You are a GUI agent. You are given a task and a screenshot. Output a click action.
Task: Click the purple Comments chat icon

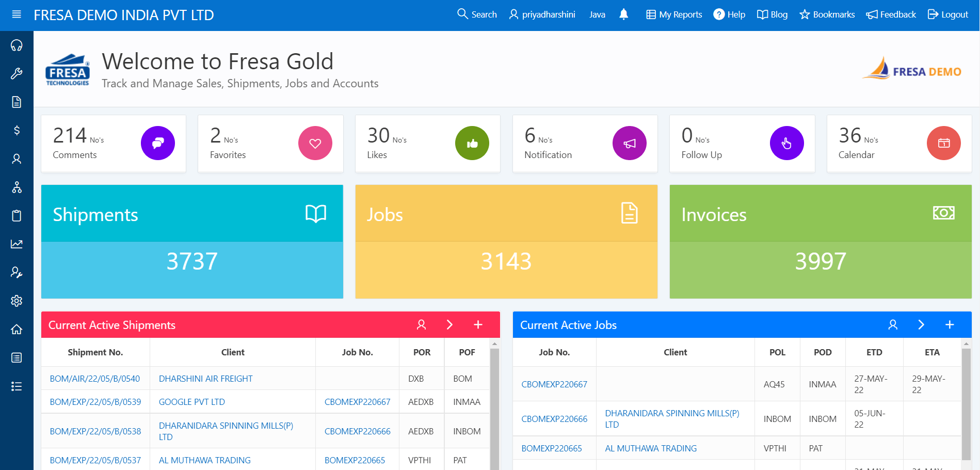tap(158, 143)
